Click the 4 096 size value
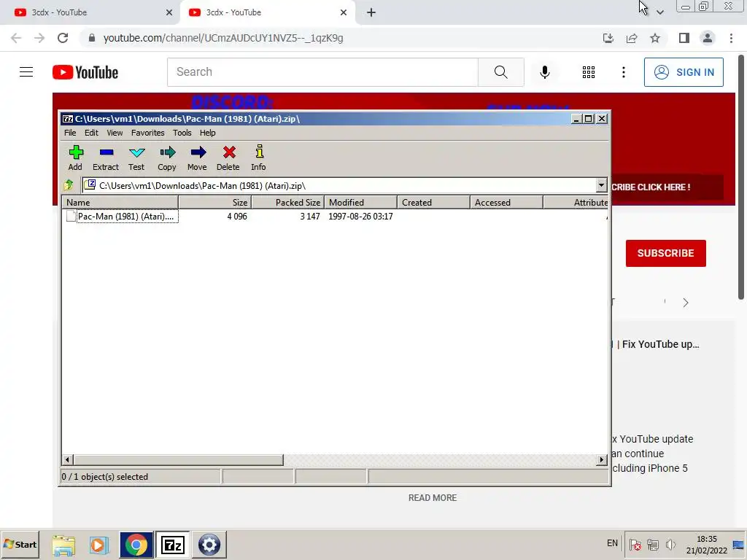The image size is (747, 560). coord(237,216)
